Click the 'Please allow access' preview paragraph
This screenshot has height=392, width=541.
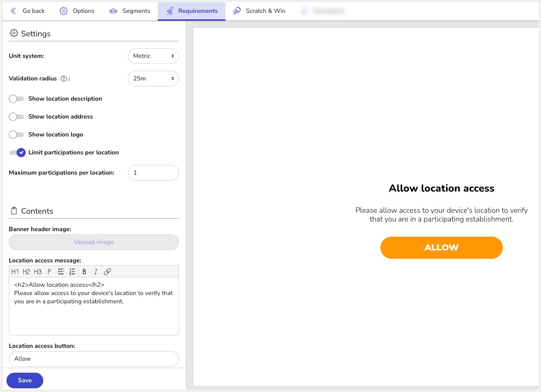[x=441, y=215]
